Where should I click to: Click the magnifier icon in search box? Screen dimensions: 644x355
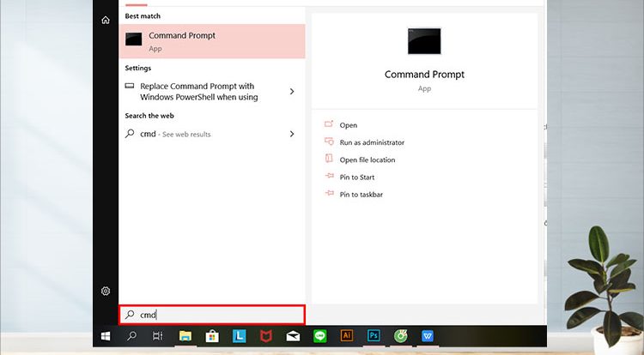pyautogui.click(x=130, y=315)
